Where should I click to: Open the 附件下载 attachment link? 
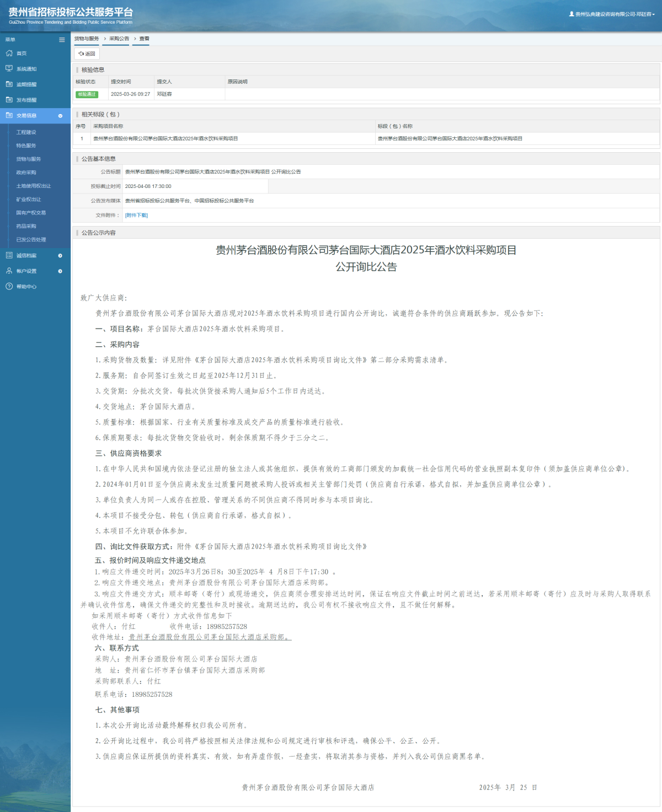pyautogui.click(x=136, y=215)
